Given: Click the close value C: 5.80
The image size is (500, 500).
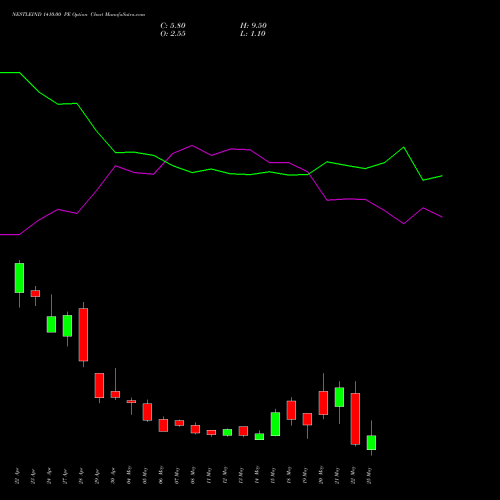Looking at the screenshot, I should (173, 26).
